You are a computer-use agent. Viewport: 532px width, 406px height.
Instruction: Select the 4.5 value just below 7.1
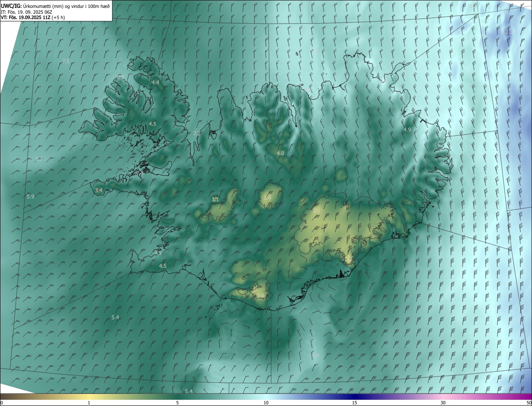point(163,266)
